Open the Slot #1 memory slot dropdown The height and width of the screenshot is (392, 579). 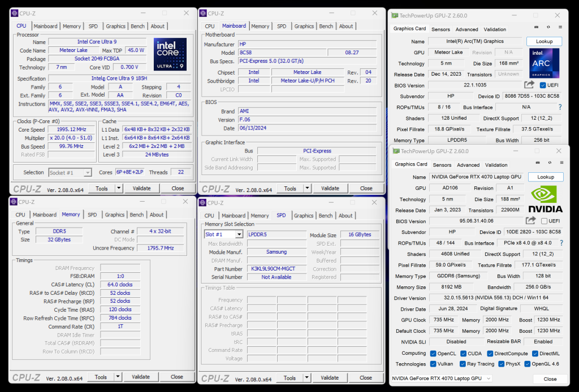[x=239, y=234]
